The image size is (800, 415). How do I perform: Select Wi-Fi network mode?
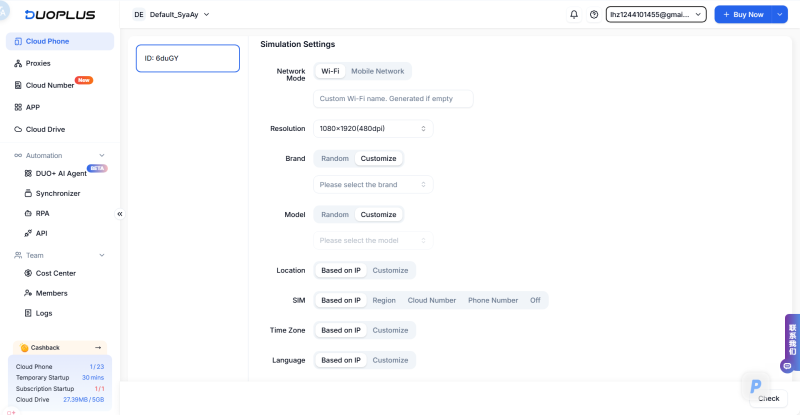330,71
